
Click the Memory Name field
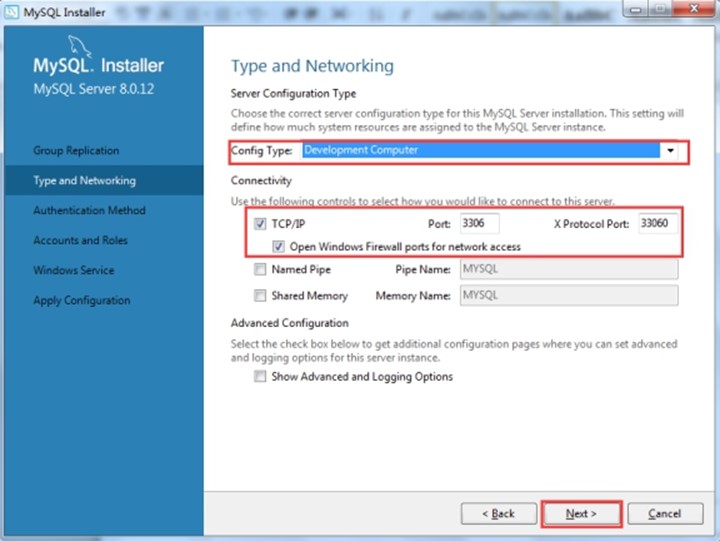569,295
